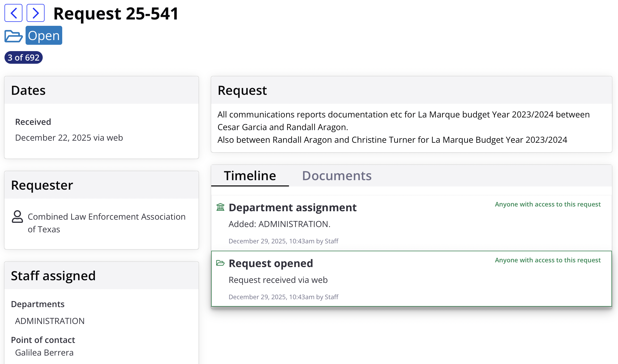Click visibility label on Request opened event

[x=548, y=260]
